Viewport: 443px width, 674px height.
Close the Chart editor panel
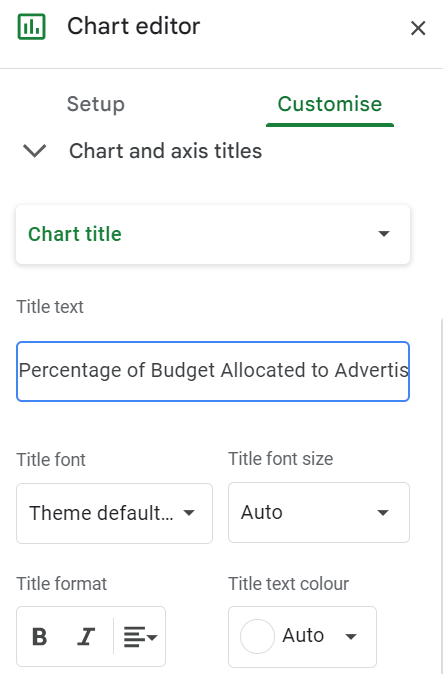click(418, 28)
